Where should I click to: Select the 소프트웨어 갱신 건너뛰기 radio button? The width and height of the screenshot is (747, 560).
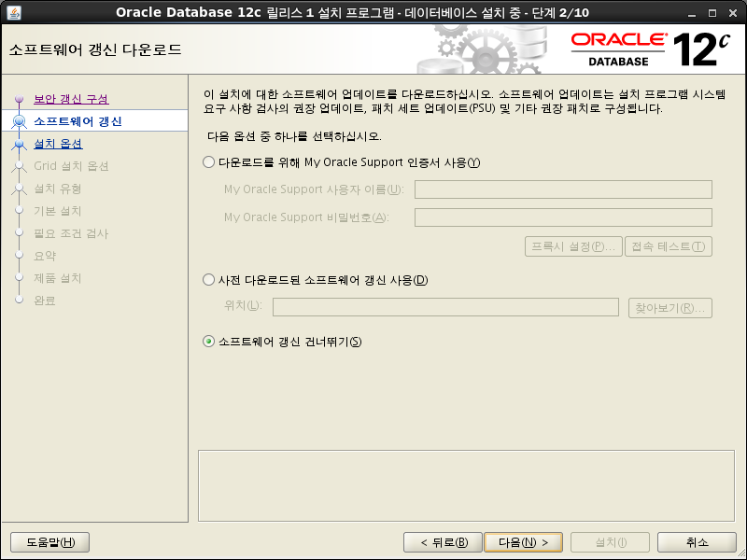pyautogui.click(x=209, y=342)
